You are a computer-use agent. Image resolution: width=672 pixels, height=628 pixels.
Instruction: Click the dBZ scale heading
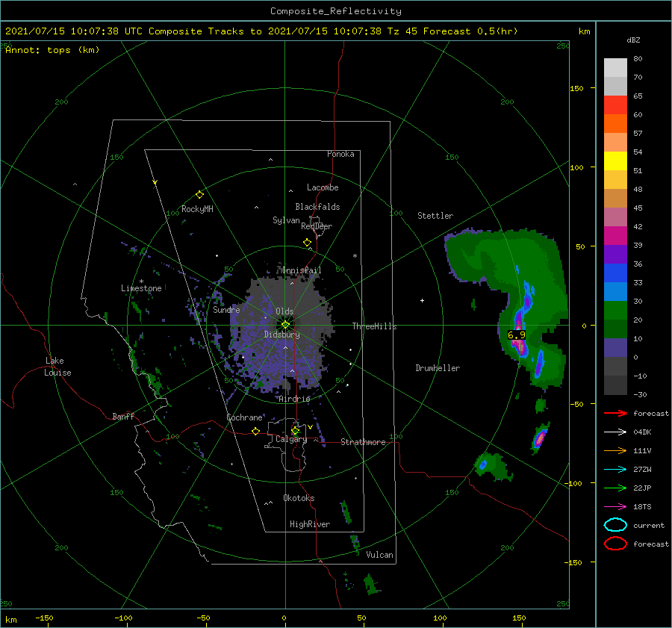pyautogui.click(x=633, y=40)
